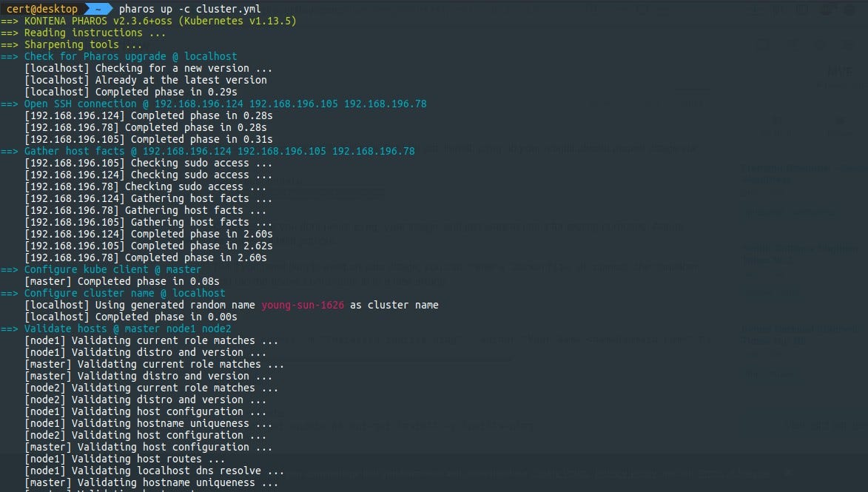
Task: Click '[192.168.196.105] Gathering host facts ...'
Action: coord(148,223)
